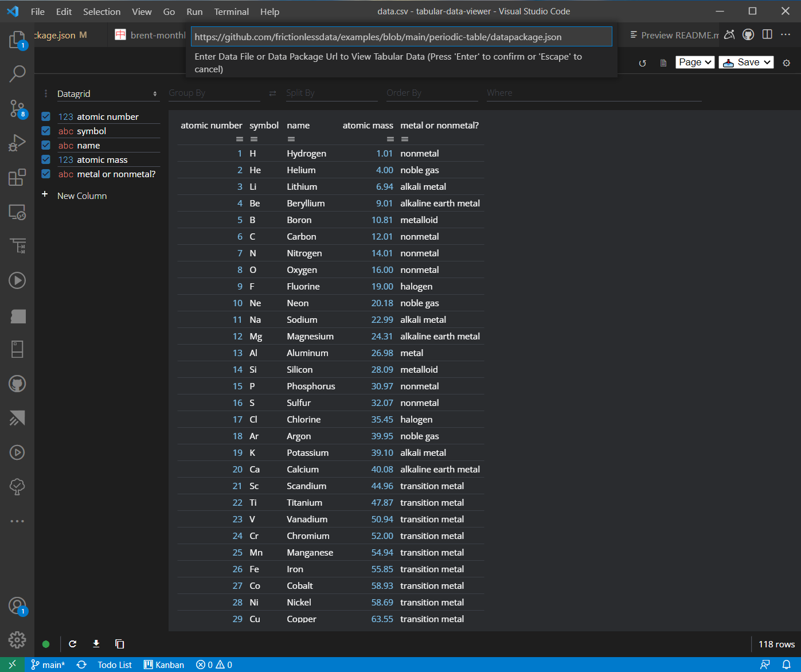
Task: Click the document icon next to Page dropdown
Action: [663, 63]
